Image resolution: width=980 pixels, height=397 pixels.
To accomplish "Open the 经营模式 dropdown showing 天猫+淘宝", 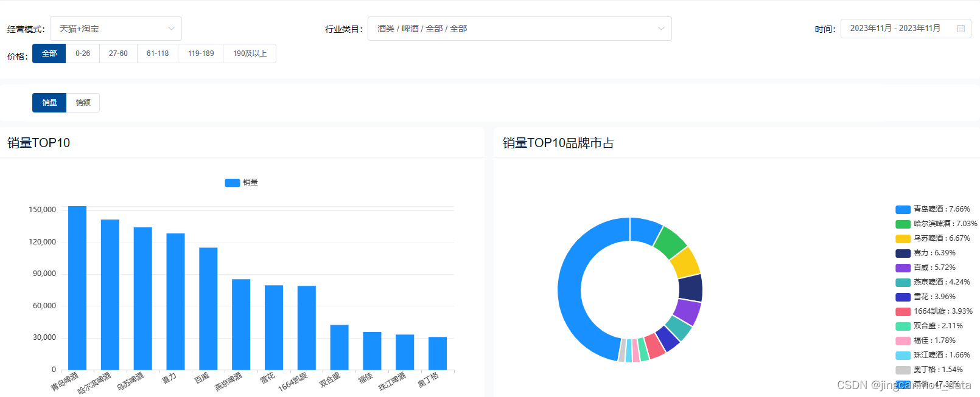I will click(116, 29).
